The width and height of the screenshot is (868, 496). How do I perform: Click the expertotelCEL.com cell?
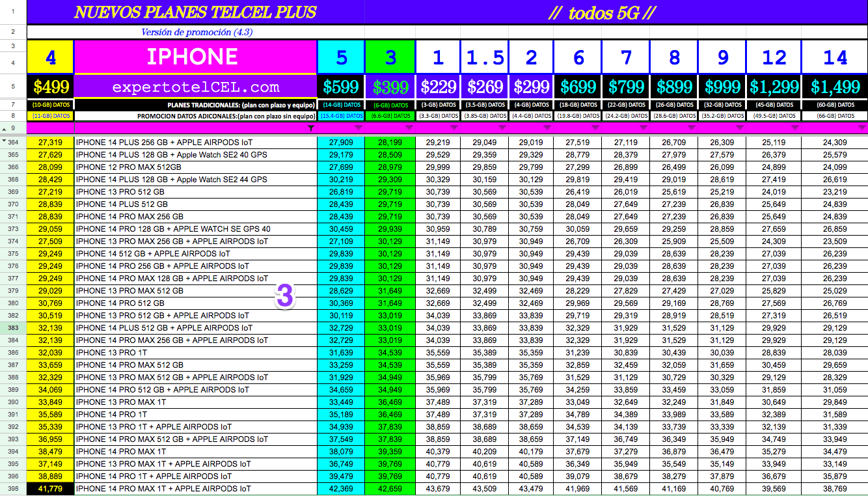point(196,87)
